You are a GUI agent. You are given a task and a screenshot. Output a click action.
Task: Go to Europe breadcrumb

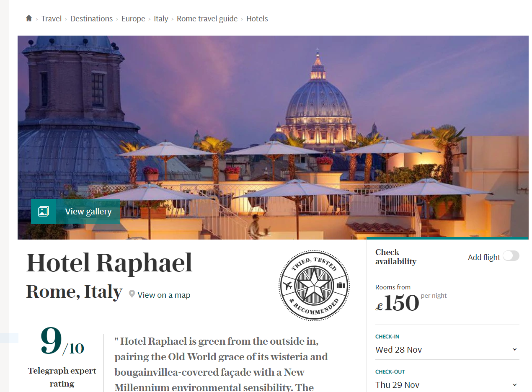[133, 19]
